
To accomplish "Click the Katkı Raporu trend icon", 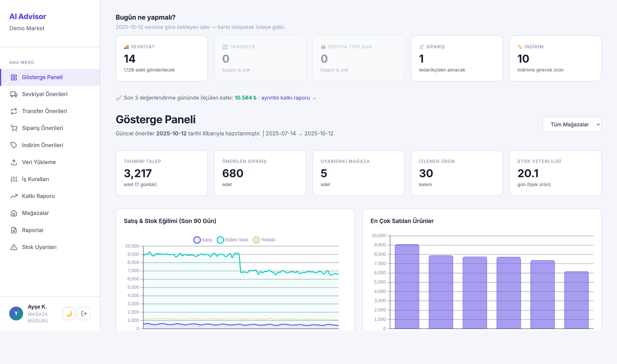I will [x=14, y=196].
